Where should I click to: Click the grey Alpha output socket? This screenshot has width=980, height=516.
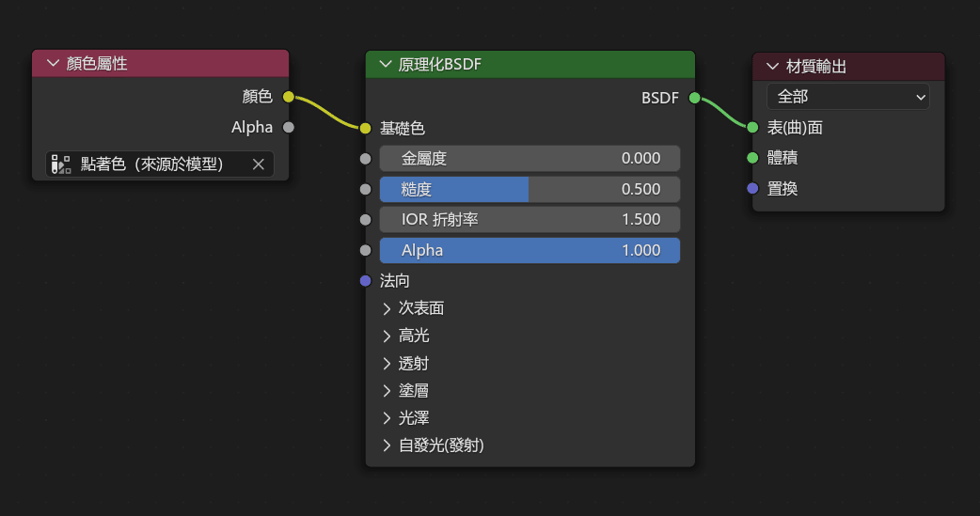[x=288, y=128]
